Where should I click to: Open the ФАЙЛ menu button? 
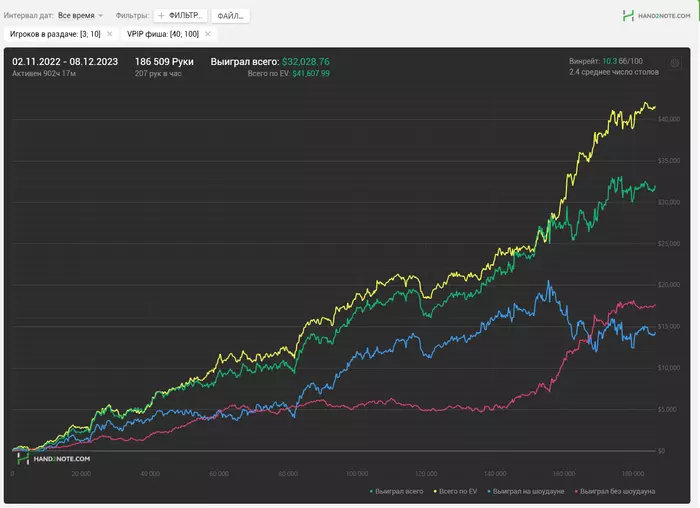click(231, 16)
